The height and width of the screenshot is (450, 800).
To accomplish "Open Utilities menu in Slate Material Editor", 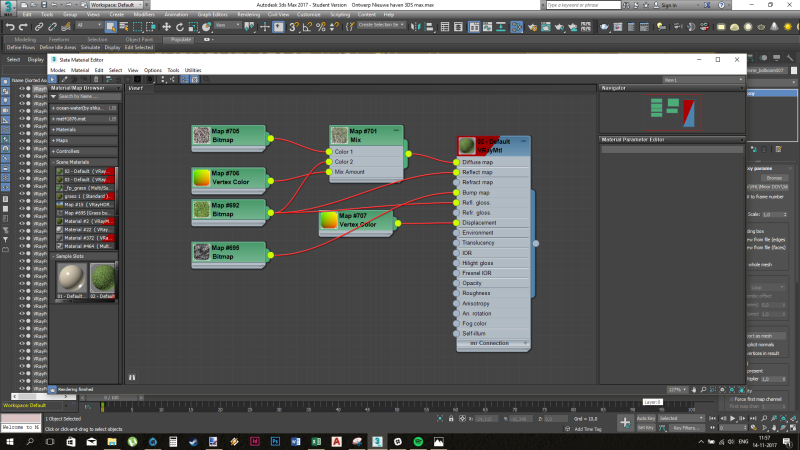I will click(193, 70).
